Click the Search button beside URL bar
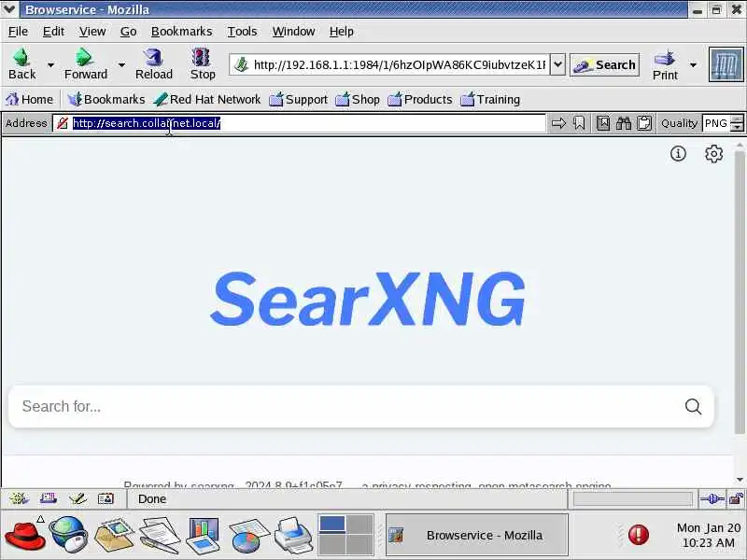 tap(604, 64)
